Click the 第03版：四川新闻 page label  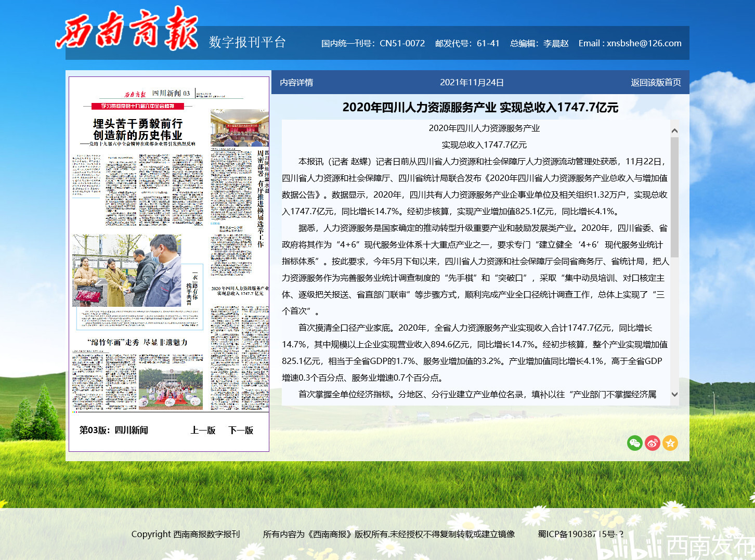(x=113, y=430)
